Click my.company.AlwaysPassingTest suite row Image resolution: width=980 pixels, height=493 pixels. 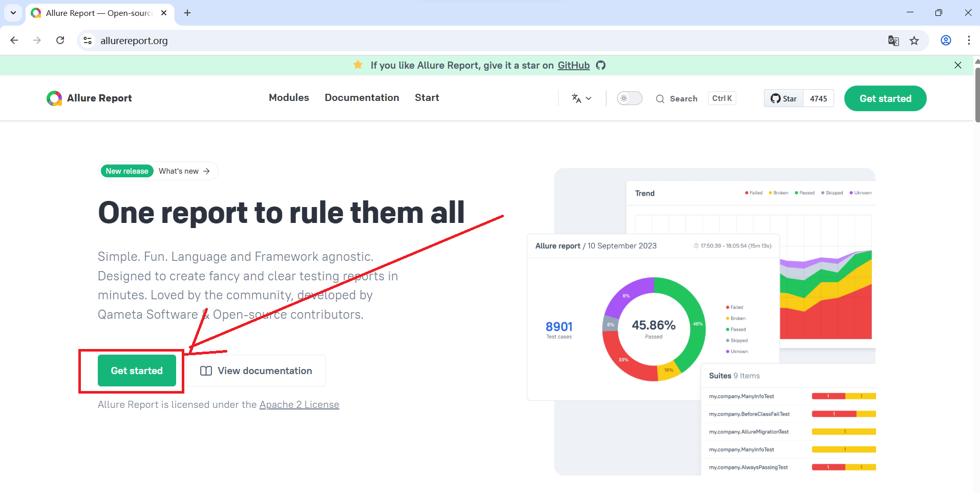(792, 467)
